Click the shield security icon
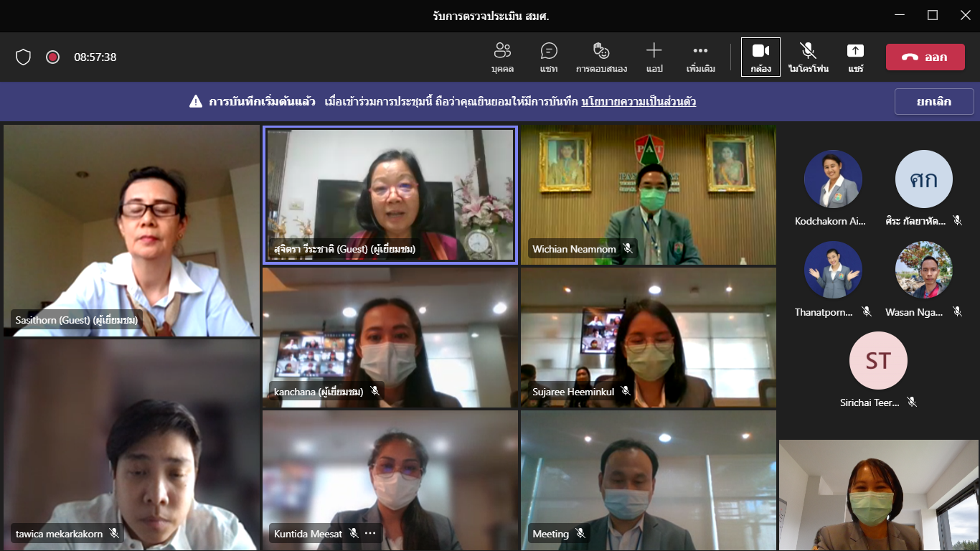This screenshot has width=980, height=551. coord(24,57)
